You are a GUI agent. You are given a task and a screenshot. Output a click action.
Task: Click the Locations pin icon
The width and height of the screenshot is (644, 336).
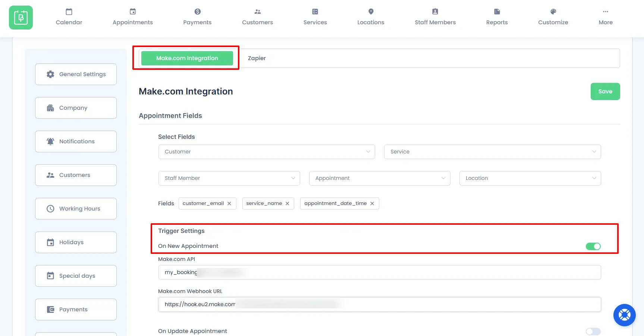pos(370,12)
